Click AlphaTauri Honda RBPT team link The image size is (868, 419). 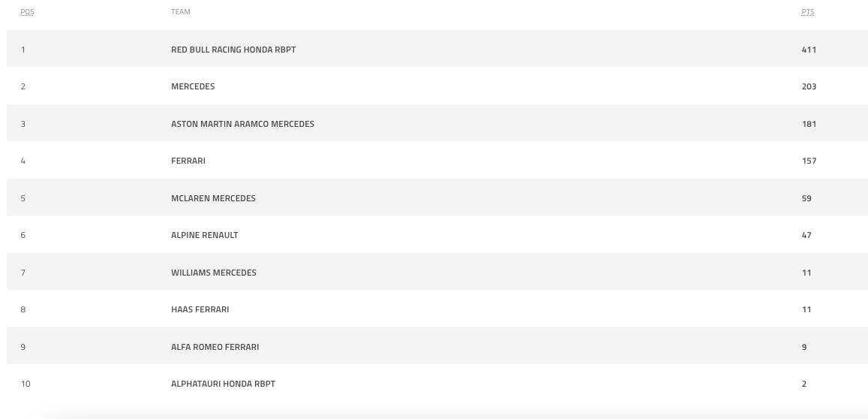click(223, 384)
